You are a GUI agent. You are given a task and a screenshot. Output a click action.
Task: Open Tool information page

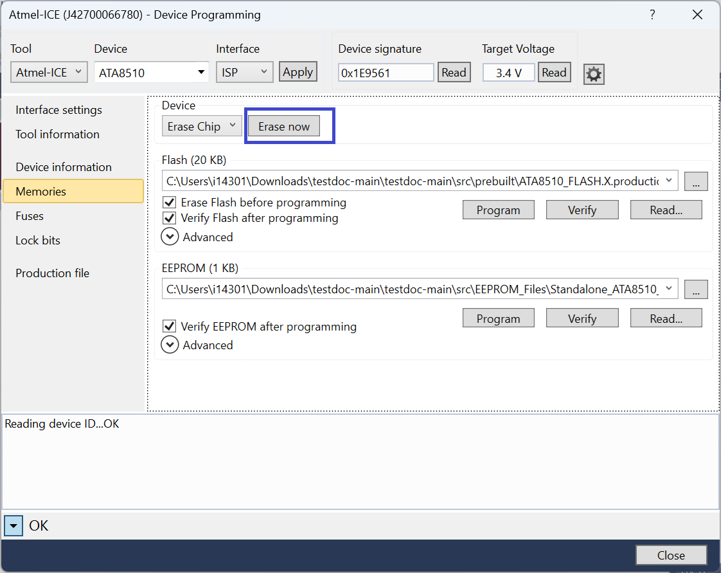click(58, 134)
